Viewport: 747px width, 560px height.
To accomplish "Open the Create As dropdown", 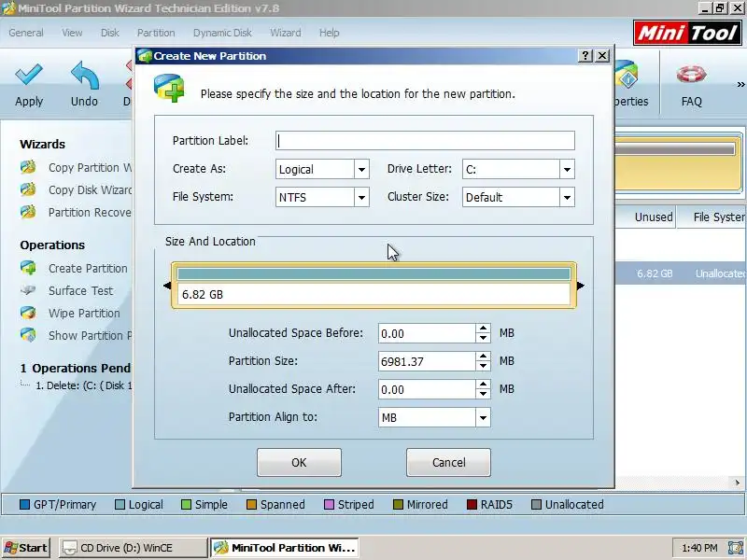I will [361, 170].
